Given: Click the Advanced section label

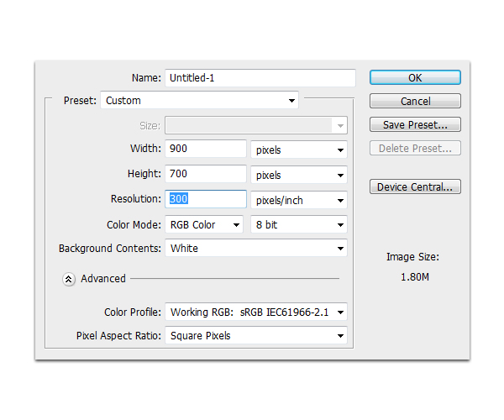Looking at the screenshot, I should 103,279.
